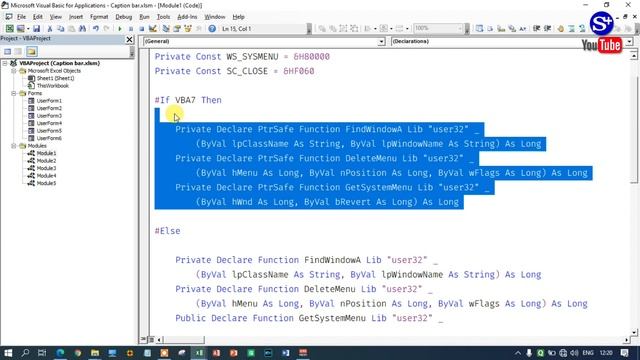Open the Windows Start menu
This screenshot has height=360, width=640.
click(x=8, y=353)
